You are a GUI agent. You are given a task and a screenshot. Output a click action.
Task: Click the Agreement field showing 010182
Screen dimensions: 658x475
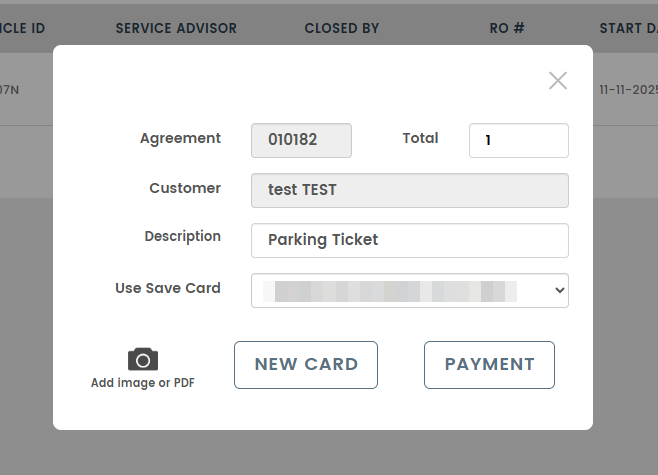click(x=301, y=140)
